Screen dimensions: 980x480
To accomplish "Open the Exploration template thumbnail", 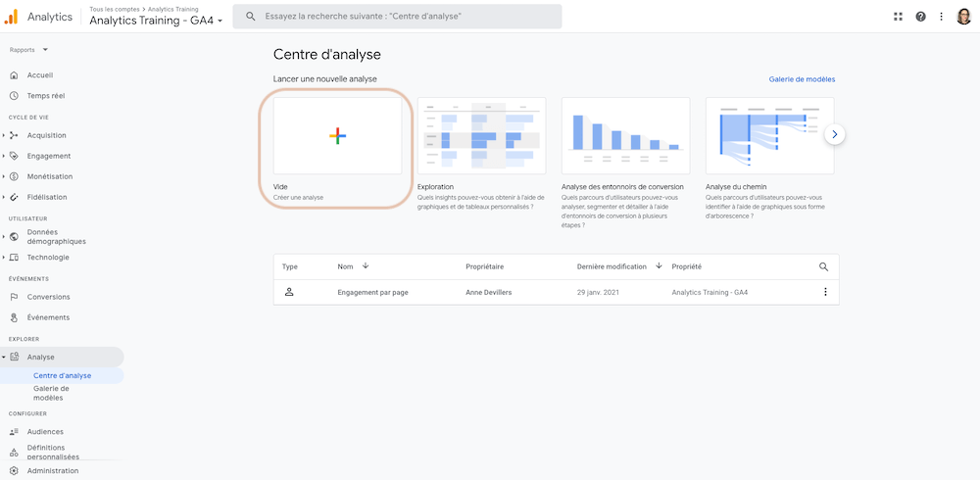I will point(482,135).
